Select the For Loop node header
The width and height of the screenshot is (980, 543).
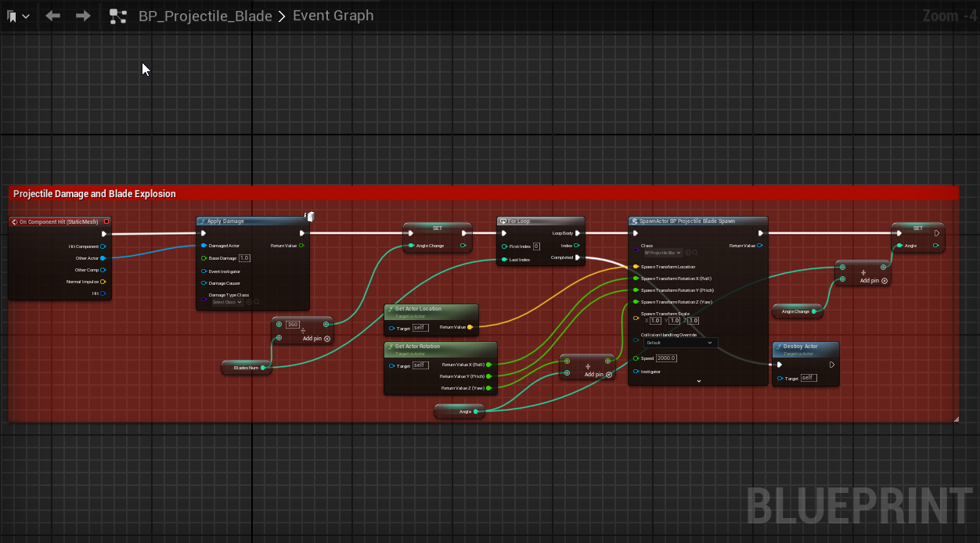point(540,221)
